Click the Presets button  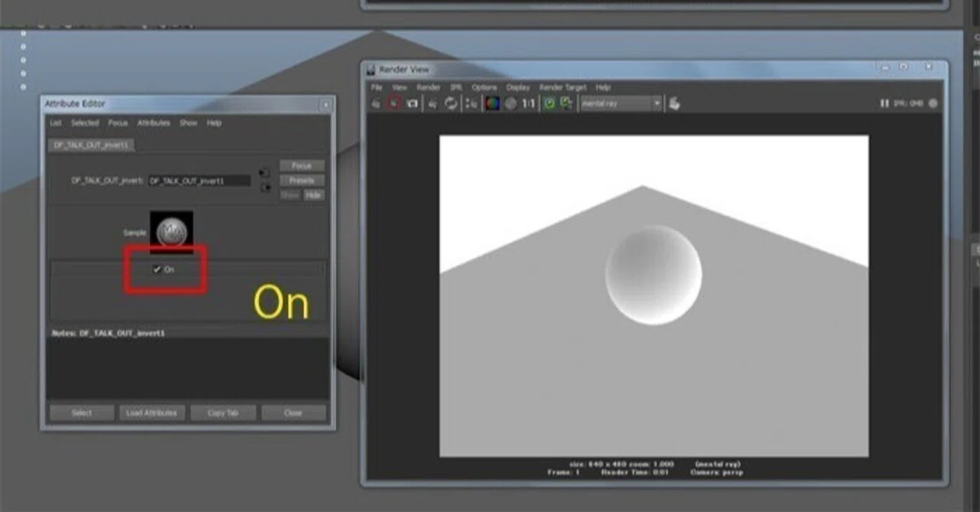[302, 181]
